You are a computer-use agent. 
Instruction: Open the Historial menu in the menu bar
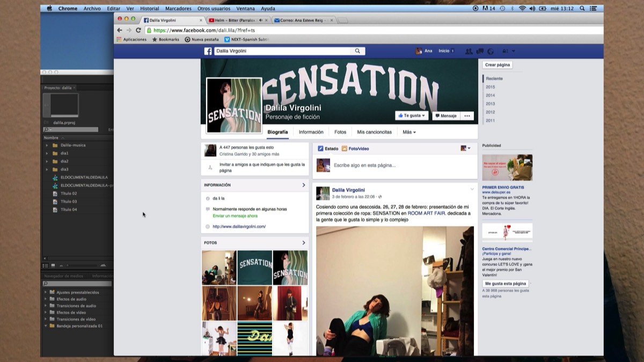point(149,9)
